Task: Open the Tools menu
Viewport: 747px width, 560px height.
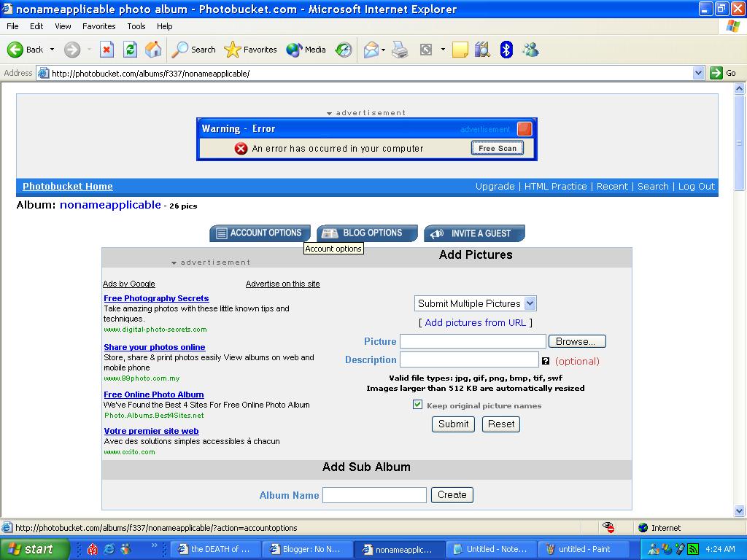Action: (x=136, y=26)
